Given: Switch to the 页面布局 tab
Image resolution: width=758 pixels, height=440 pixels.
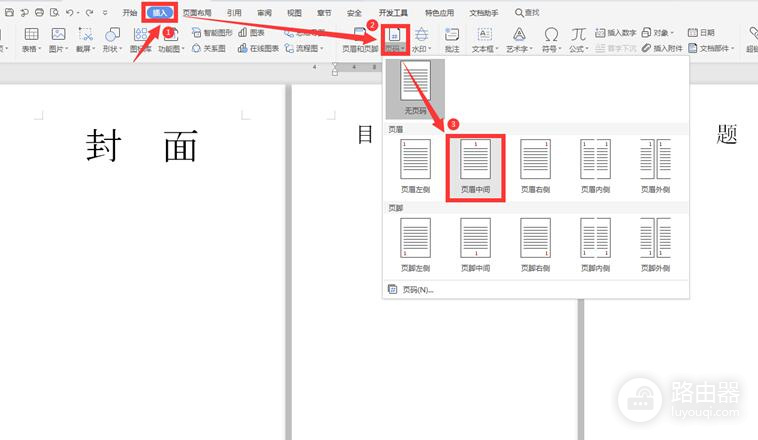Looking at the screenshot, I should (x=197, y=13).
